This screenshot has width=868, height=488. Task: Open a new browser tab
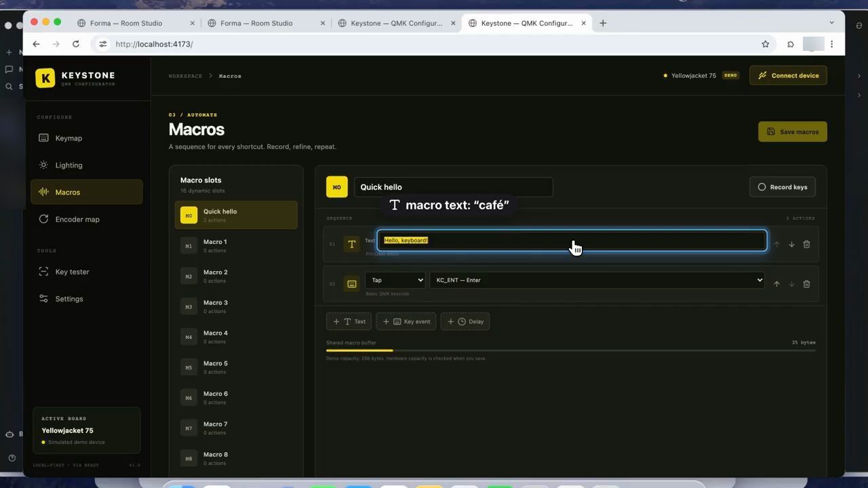click(x=603, y=23)
